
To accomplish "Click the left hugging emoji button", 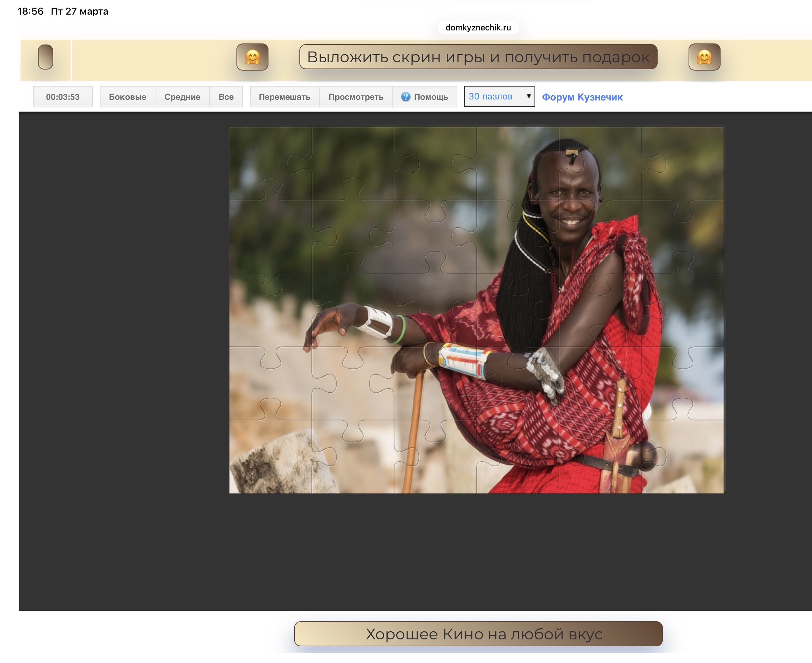I will tap(252, 57).
